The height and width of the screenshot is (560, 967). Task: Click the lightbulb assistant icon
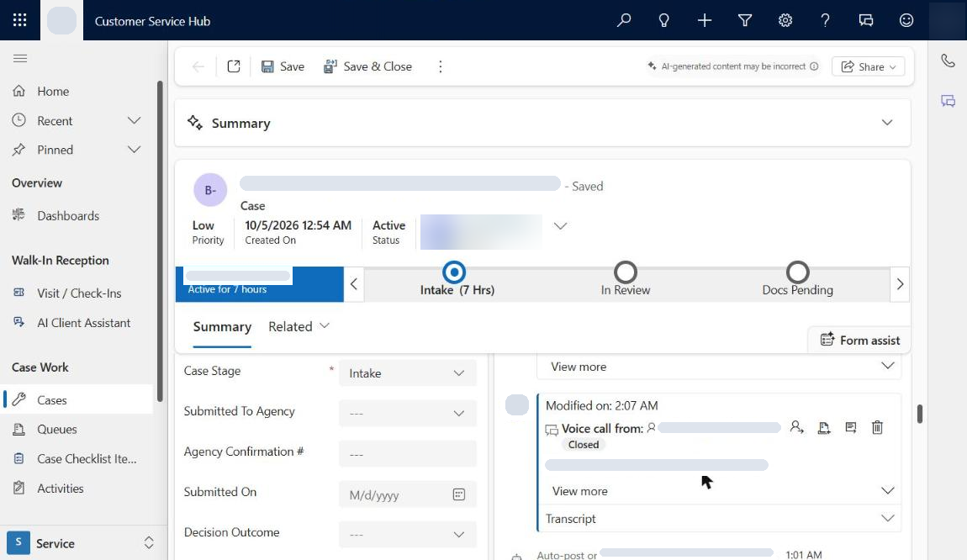click(x=663, y=20)
